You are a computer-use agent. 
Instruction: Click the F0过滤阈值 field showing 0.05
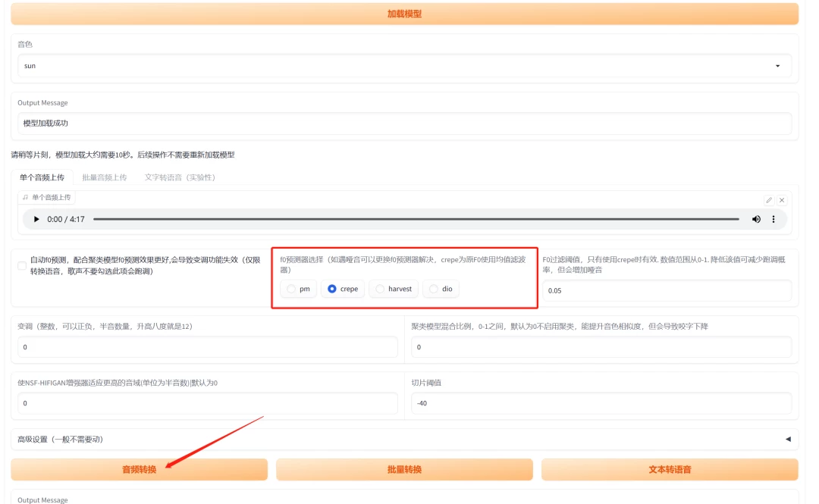pos(667,290)
